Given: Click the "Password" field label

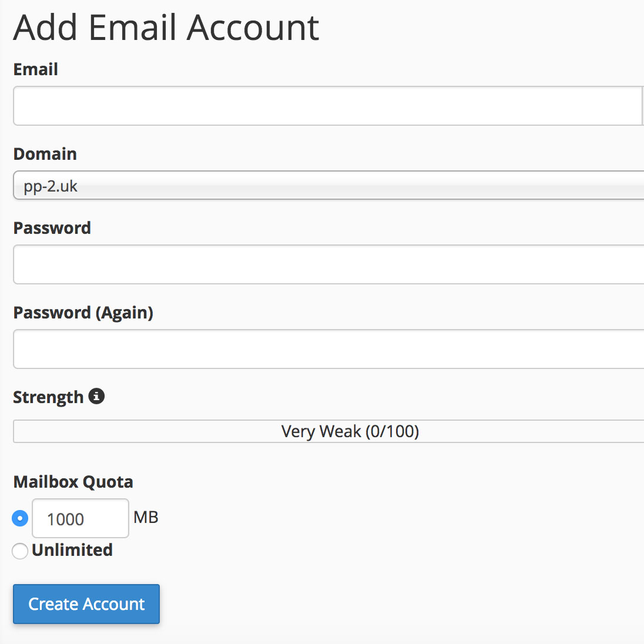Looking at the screenshot, I should (52, 228).
